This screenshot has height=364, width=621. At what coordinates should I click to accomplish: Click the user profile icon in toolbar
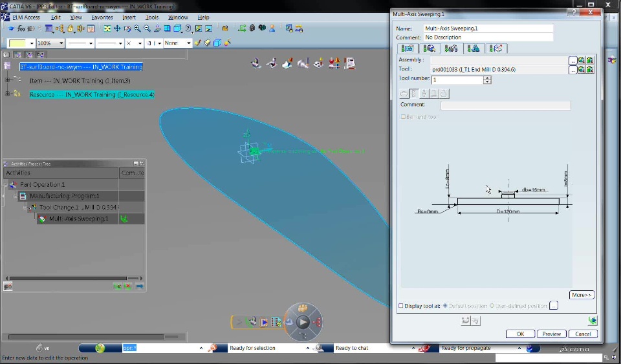(x=272, y=28)
